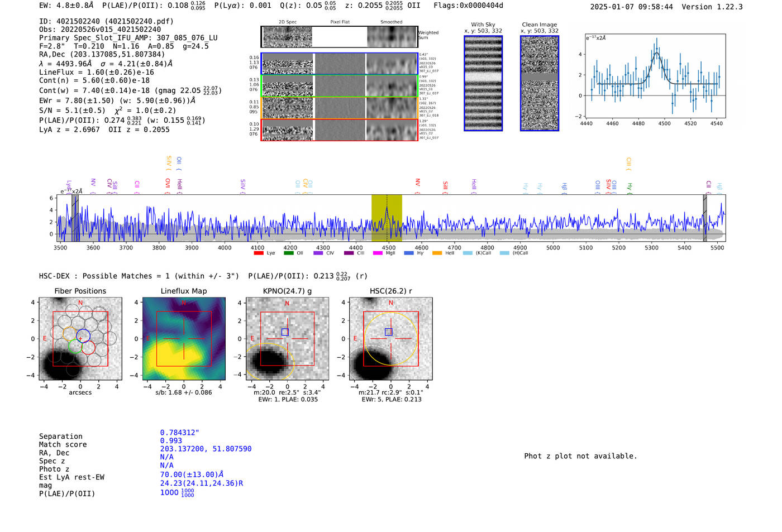Image resolution: width=782 pixels, height=532 pixels.
Task: Click the Clean Image panel
Action: 540,83
